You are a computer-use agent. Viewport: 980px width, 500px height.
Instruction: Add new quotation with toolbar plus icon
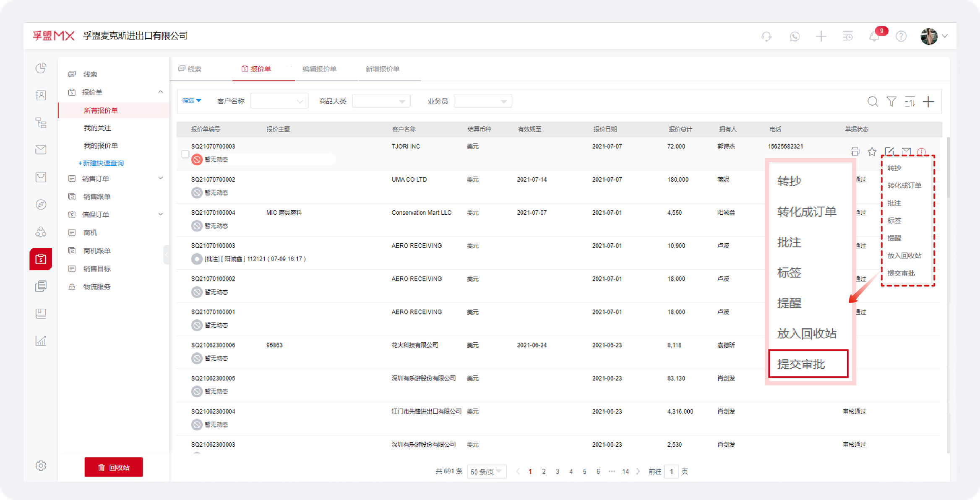pyautogui.click(x=928, y=102)
